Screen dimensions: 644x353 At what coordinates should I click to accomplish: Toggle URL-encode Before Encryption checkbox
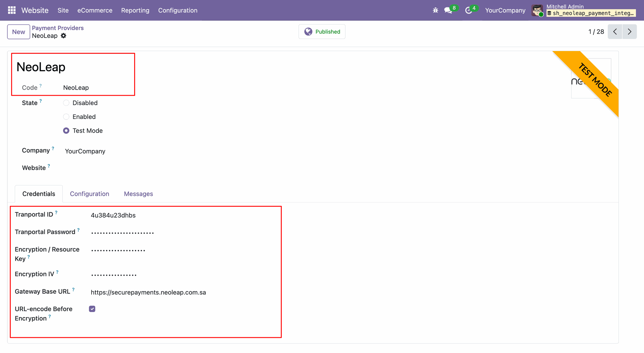click(92, 309)
